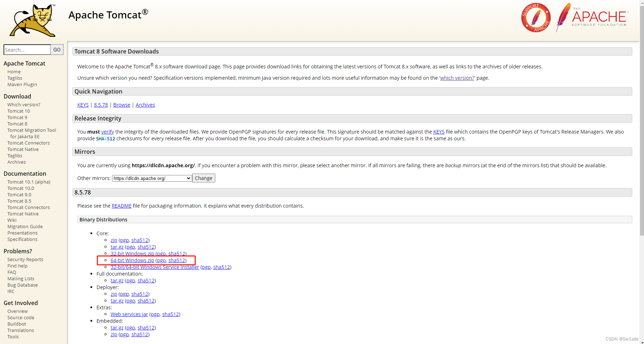Open the FAQ sidebar link
644x344 pixels.
(12, 272)
